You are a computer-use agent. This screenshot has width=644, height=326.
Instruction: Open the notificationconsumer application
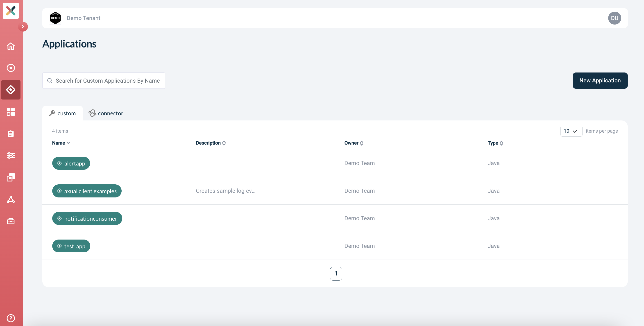pos(87,219)
